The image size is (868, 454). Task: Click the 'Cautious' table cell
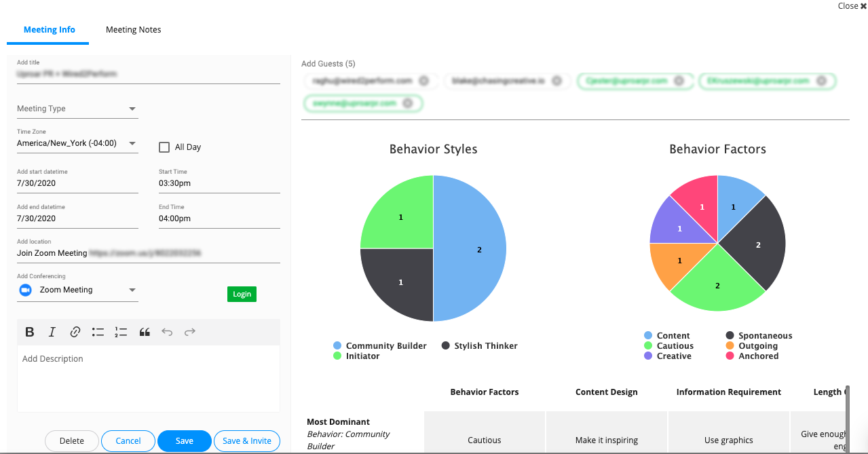pyautogui.click(x=485, y=433)
